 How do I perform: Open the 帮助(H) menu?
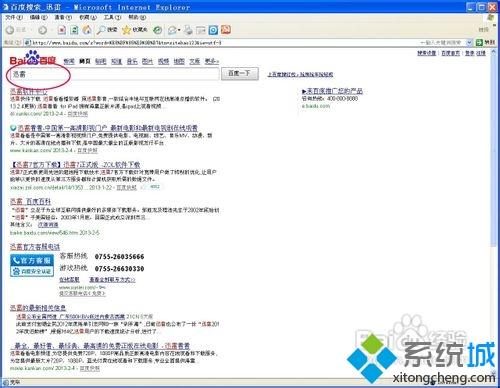[x=137, y=17]
